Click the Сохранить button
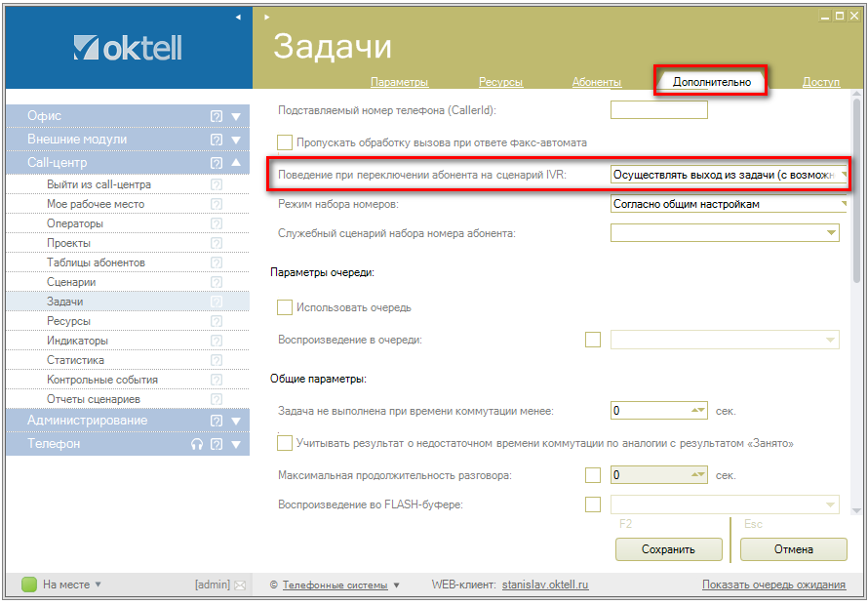 [668, 549]
